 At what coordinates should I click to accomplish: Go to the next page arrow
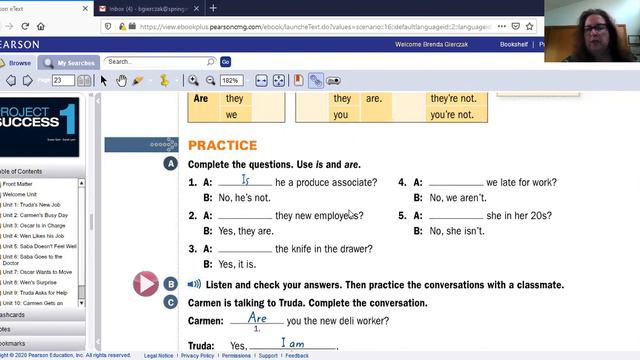(x=27, y=80)
